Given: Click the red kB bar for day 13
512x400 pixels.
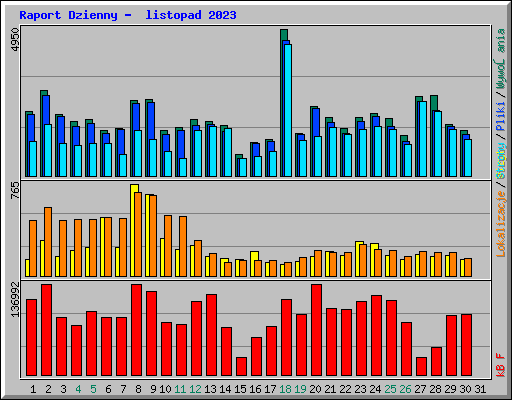Looking at the screenshot, I should [x=211, y=335].
